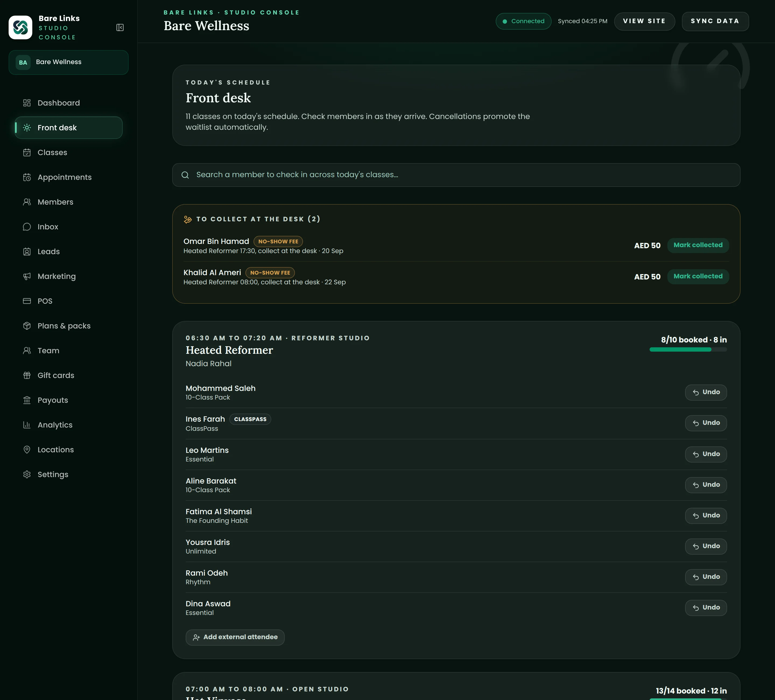
Task: Click the Payouts bank icon
Action: pos(27,400)
